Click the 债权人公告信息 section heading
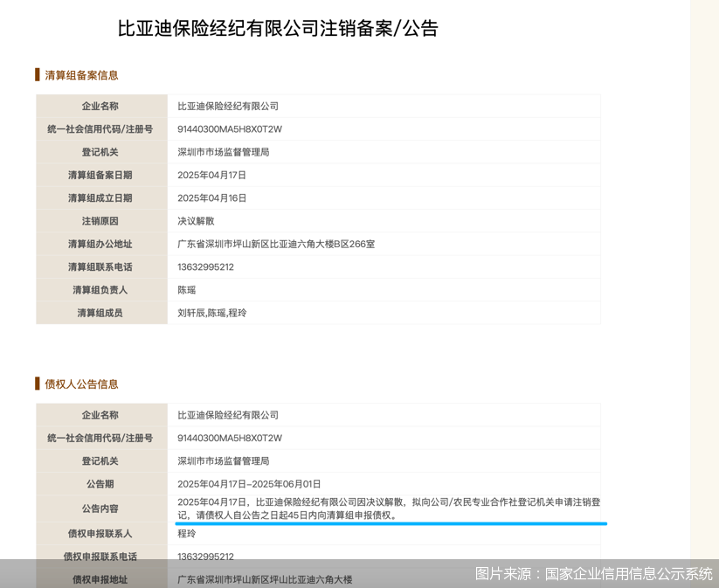719x588 pixels. 81,384
